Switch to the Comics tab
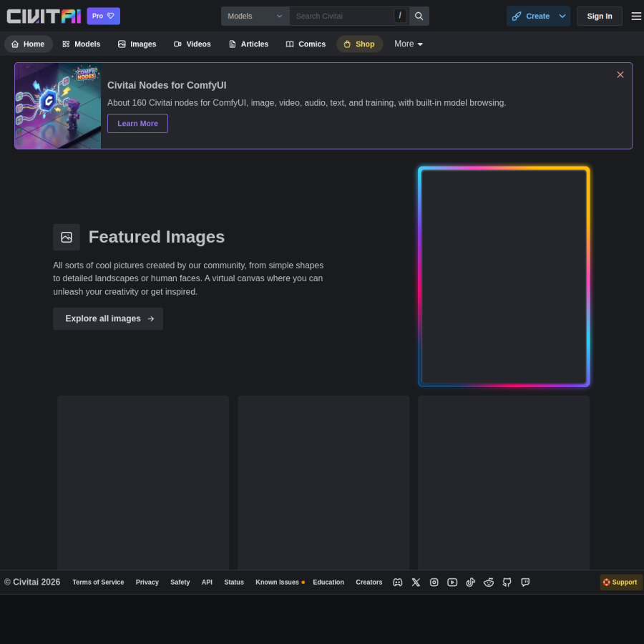644x644 pixels. pos(306,44)
